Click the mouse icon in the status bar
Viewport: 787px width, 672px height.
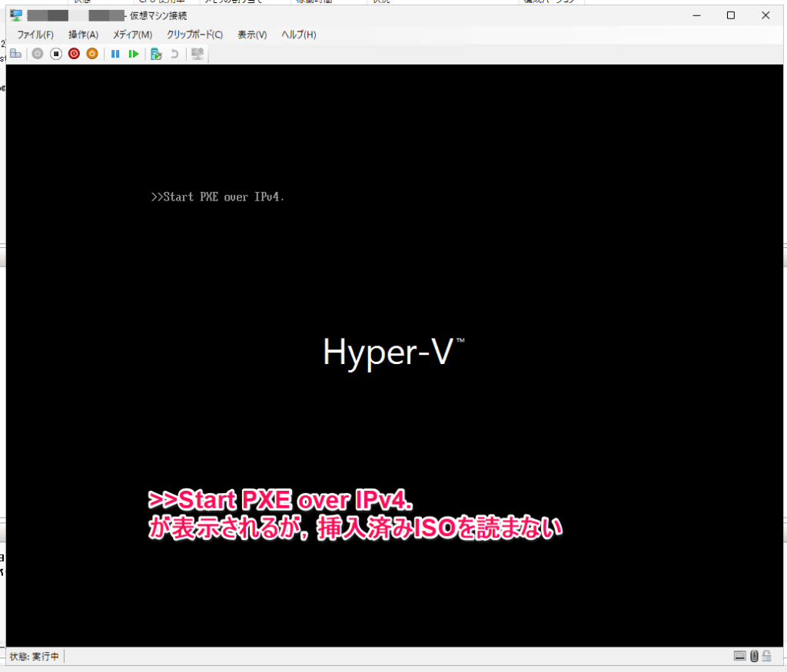click(x=754, y=656)
